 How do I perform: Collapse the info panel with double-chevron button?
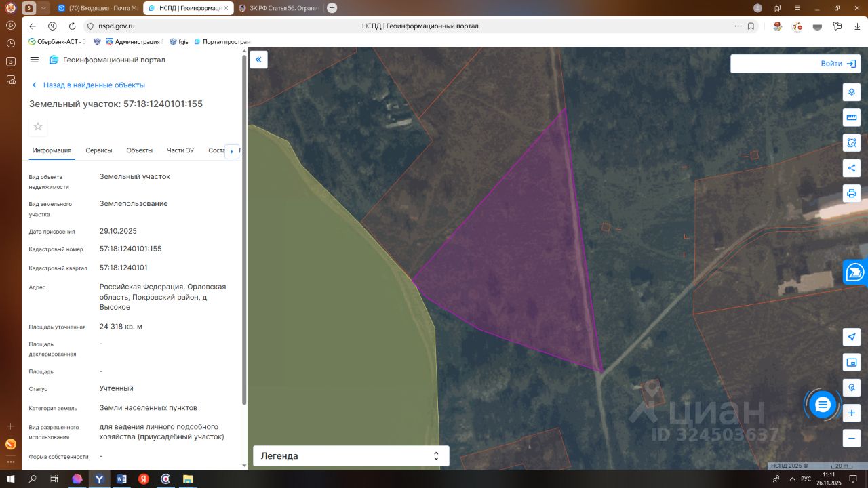258,60
